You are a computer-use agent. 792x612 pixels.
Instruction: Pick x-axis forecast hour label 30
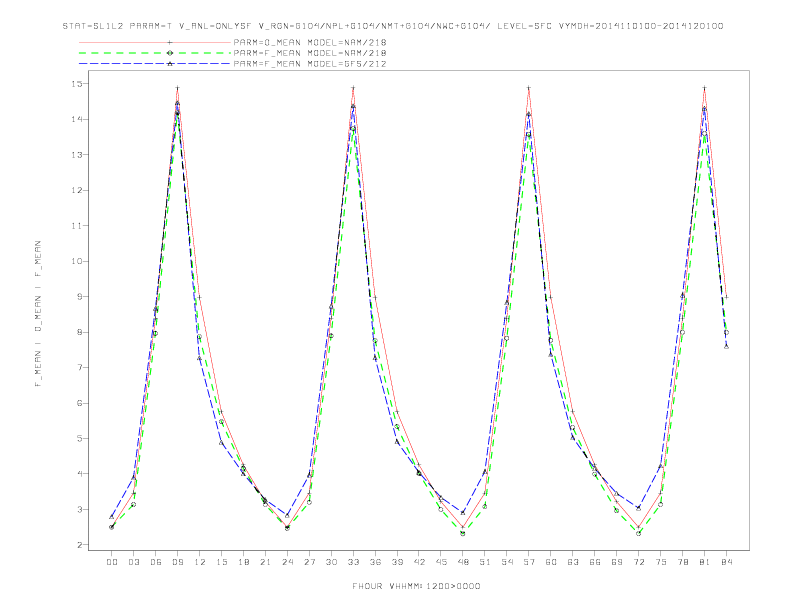tap(331, 562)
